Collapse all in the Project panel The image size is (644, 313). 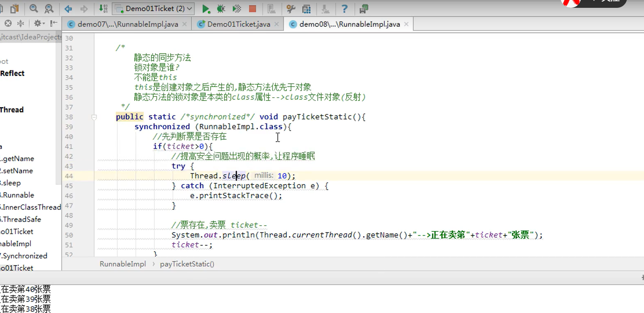[x=20, y=23]
